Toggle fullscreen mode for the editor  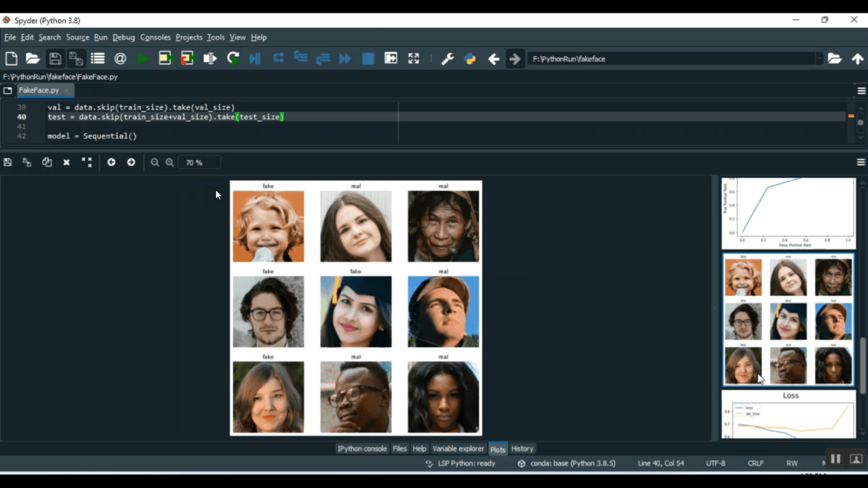pyautogui.click(x=413, y=58)
